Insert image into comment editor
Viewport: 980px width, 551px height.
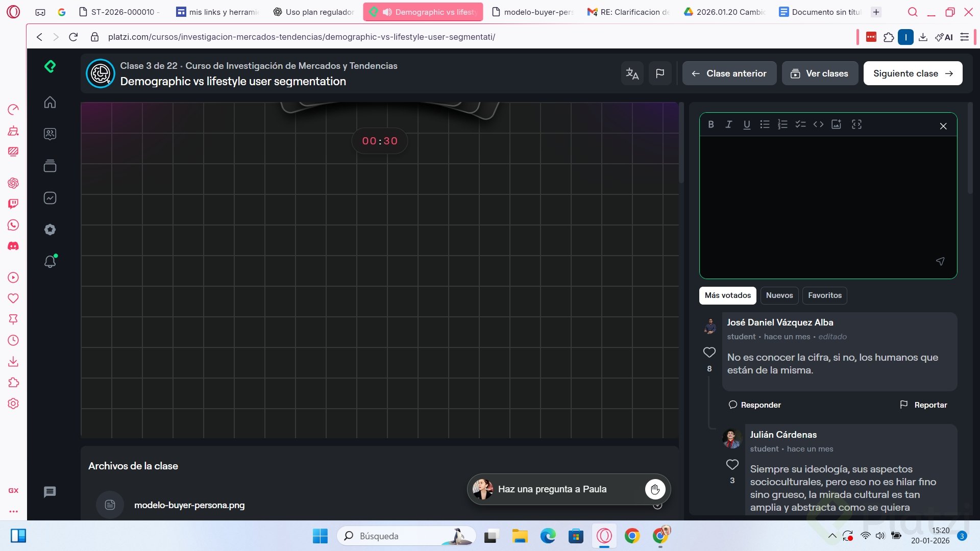pos(836,124)
